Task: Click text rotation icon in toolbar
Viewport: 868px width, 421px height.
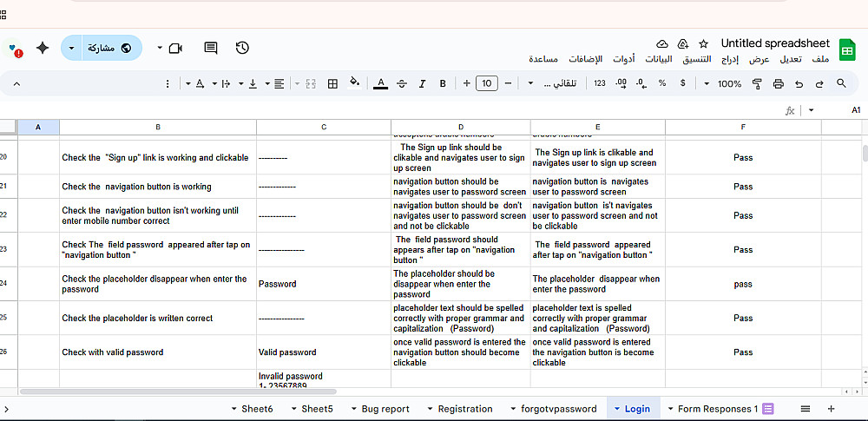Action: [x=200, y=83]
